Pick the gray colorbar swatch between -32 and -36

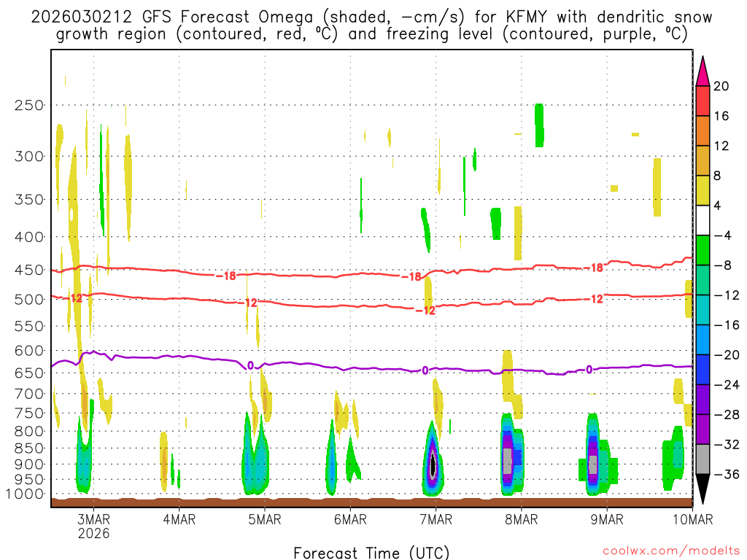pyautogui.click(x=703, y=459)
